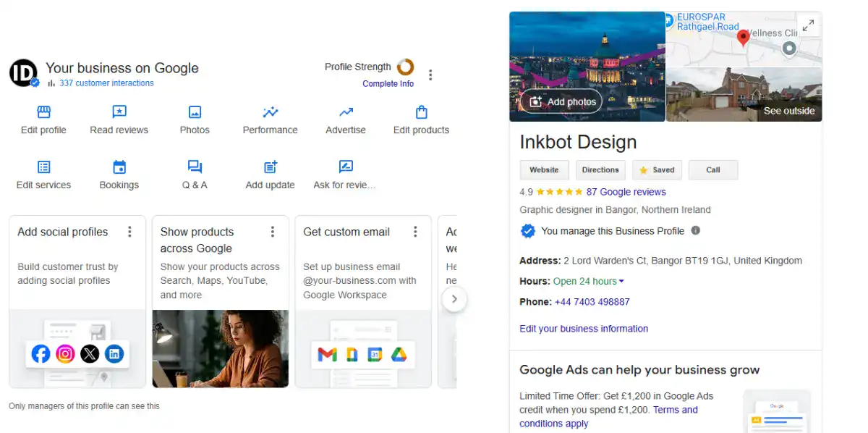Viewport: 868px width, 433px height.
Task: Open Bookings calendar icon
Action: [x=119, y=167]
